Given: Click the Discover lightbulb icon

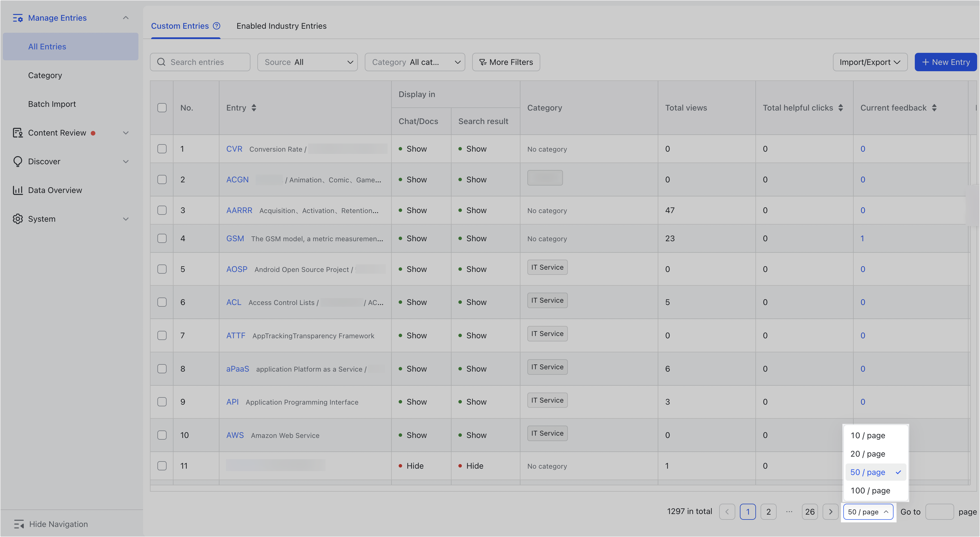Looking at the screenshot, I should pyautogui.click(x=18, y=161).
